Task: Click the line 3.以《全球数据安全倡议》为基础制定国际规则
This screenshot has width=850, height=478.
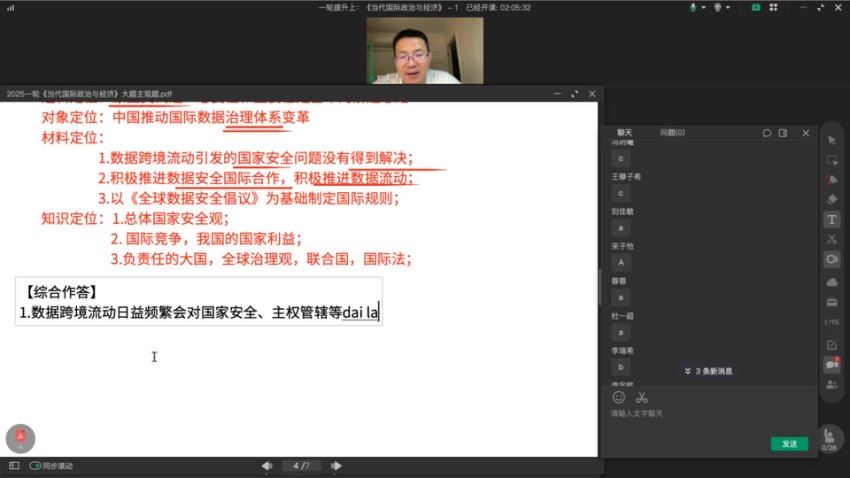Action: [x=249, y=198]
